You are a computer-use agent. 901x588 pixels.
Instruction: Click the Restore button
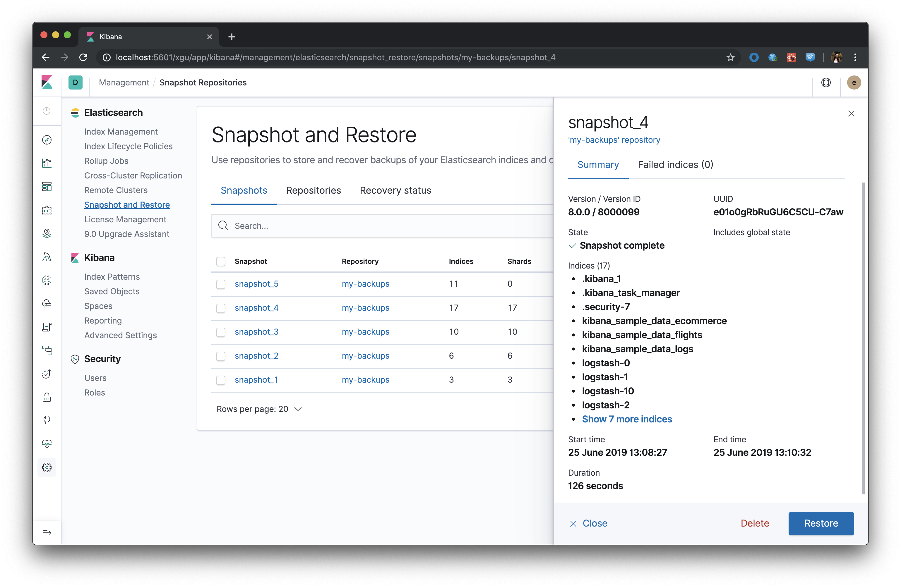[x=821, y=523]
